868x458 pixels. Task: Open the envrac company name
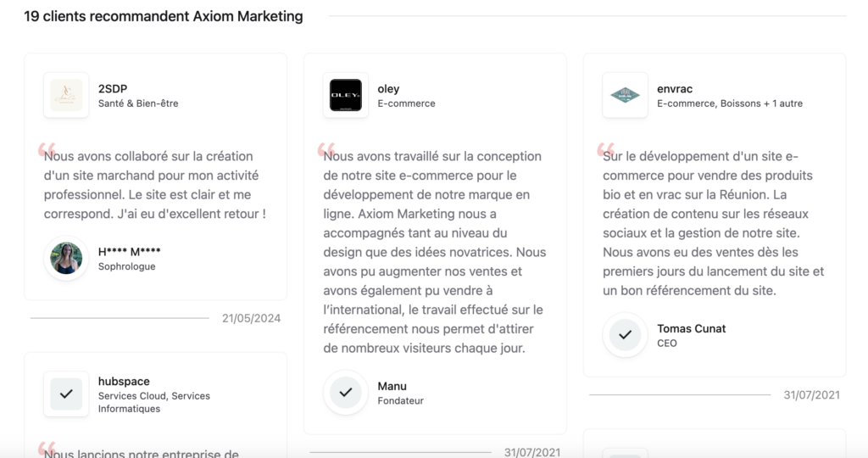click(x=675, y=88)
